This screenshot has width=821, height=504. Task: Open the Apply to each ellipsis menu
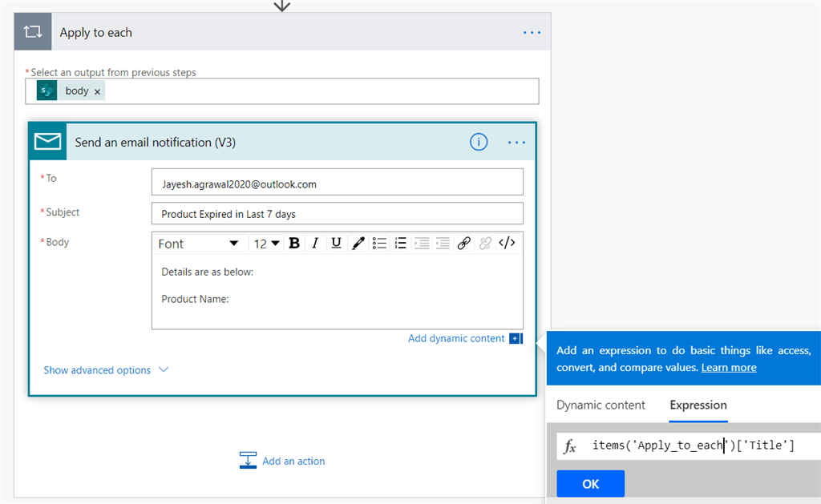point(532,32)
